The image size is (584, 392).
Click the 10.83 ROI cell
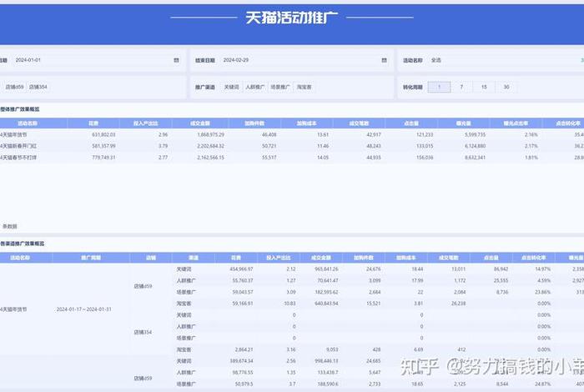(289, 304)
